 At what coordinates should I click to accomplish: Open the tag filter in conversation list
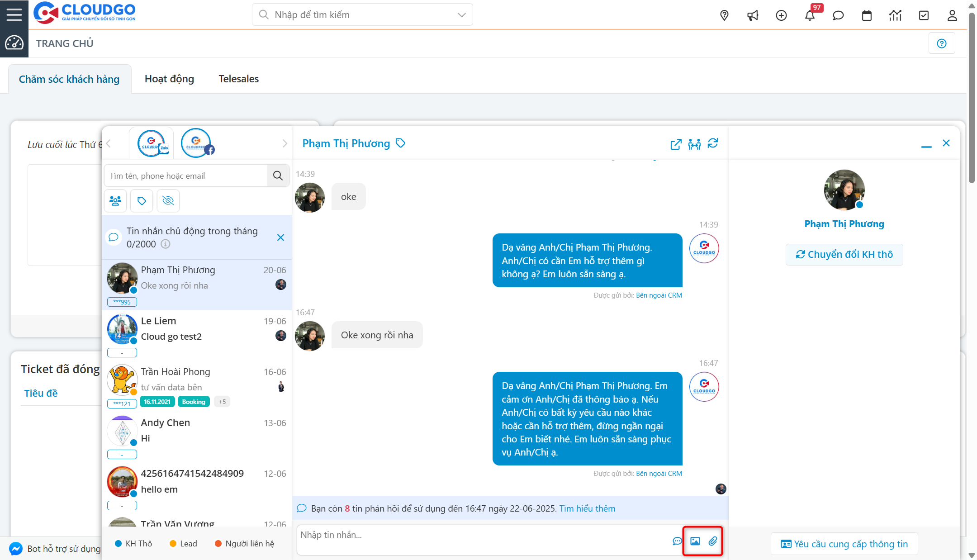(x=142, y=200)
